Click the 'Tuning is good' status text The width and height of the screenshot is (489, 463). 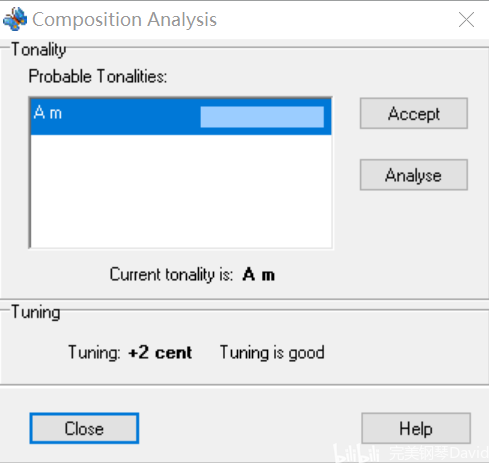click(x=272, y=352)
